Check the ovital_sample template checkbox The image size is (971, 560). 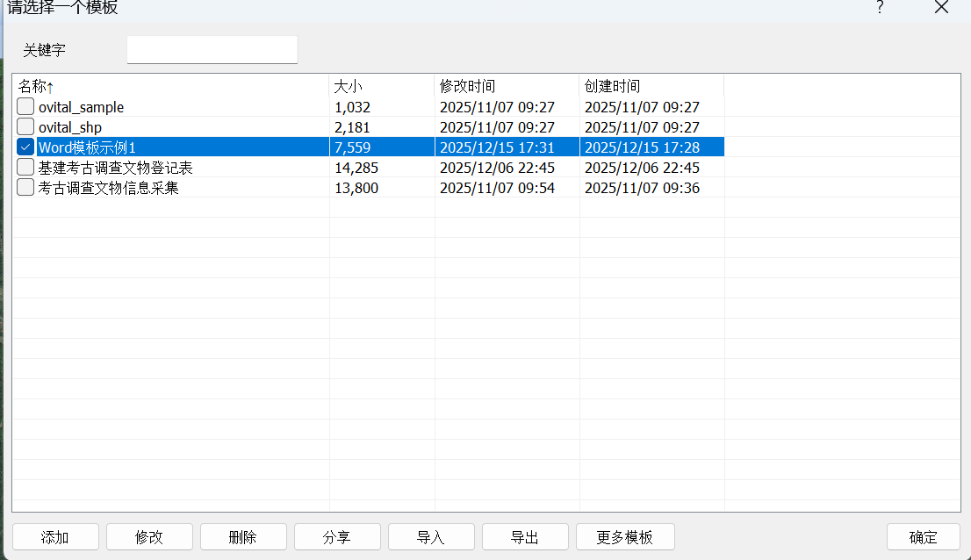pos(25,107)
